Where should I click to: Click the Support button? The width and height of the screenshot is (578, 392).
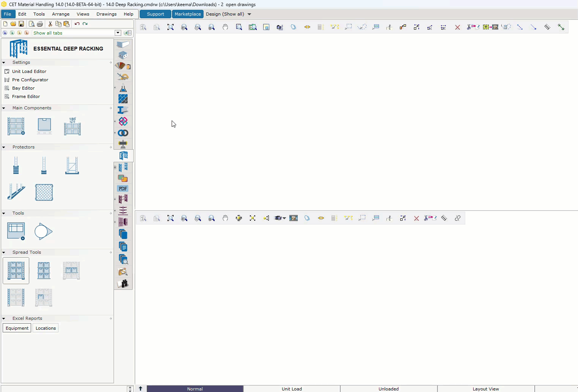pyautogui.click(x=155, y=14)
